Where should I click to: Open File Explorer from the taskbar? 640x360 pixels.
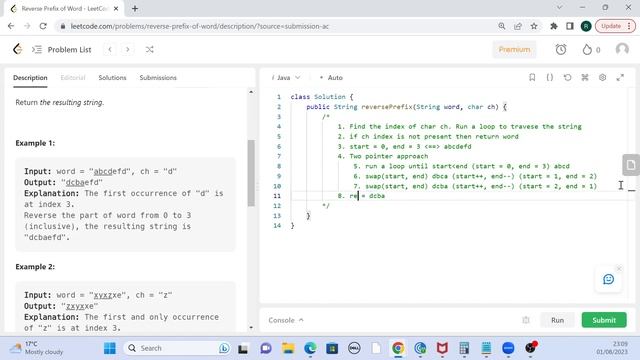(288, 348)
